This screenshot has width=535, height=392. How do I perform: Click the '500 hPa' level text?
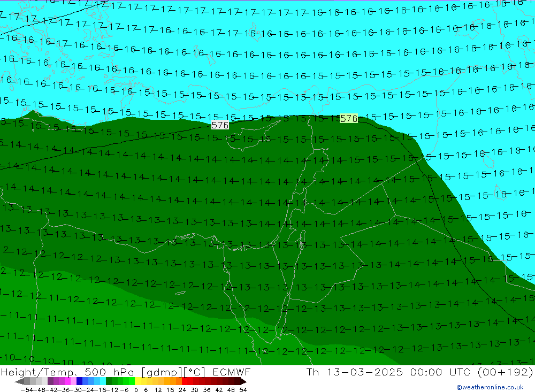tap(111, 372)
